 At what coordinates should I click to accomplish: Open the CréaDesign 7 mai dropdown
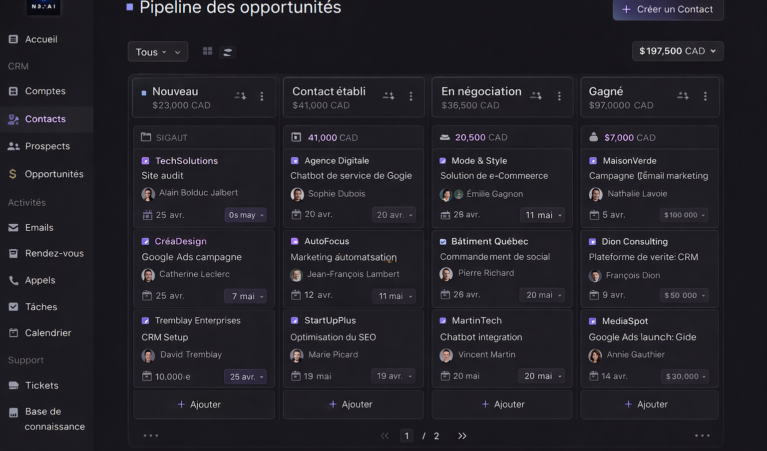tap(246, 296)
